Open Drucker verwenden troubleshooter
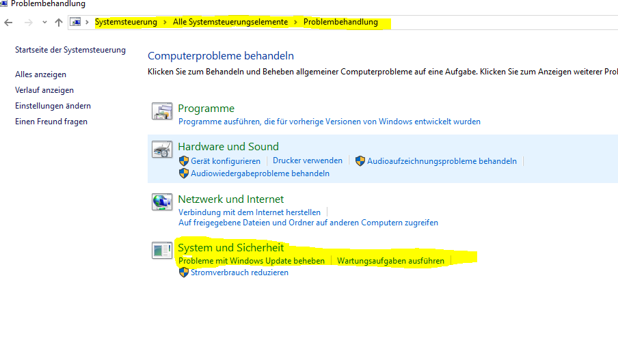 [x=308, y=160]
